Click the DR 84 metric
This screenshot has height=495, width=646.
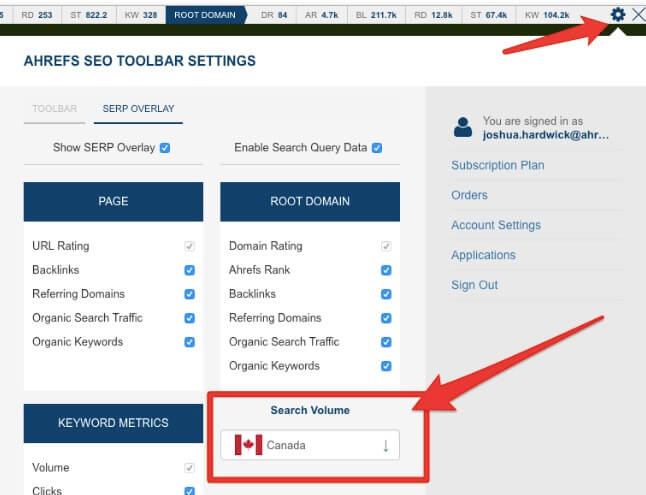pos(274,15)
